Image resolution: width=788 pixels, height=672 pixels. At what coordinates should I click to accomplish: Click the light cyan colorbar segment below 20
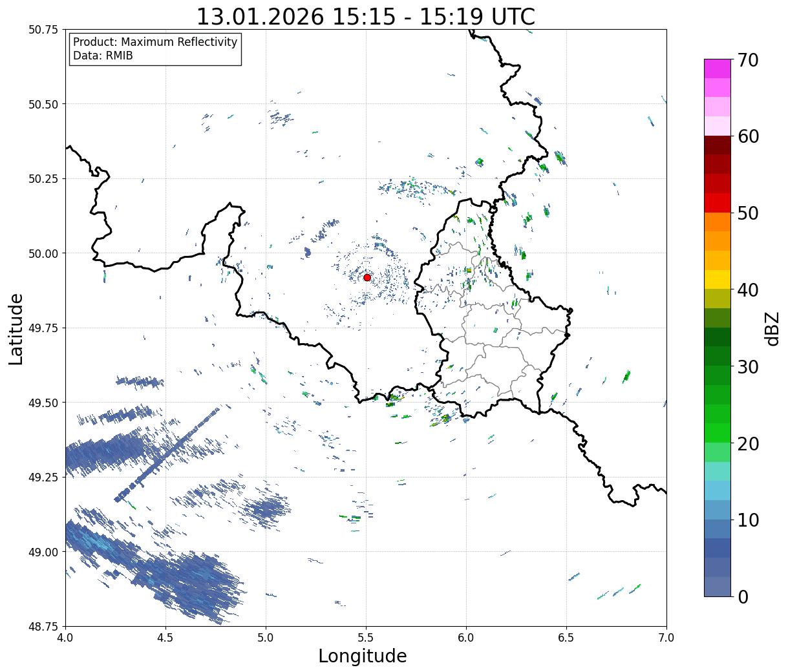(718, 471)
